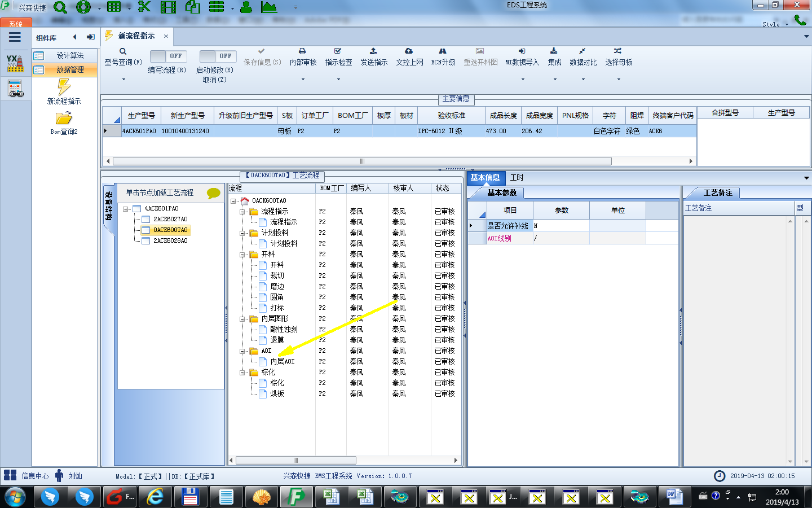The height and width of the screenshot is (508, 812).
Task: Click 取消(Z) button
Action: pos(214,80)
